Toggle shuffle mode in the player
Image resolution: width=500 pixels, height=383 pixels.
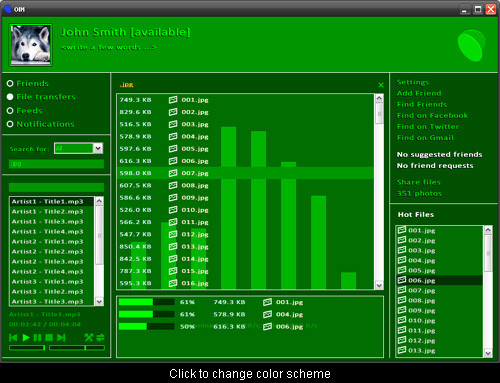pyautogui.click(x=89, y=338)
